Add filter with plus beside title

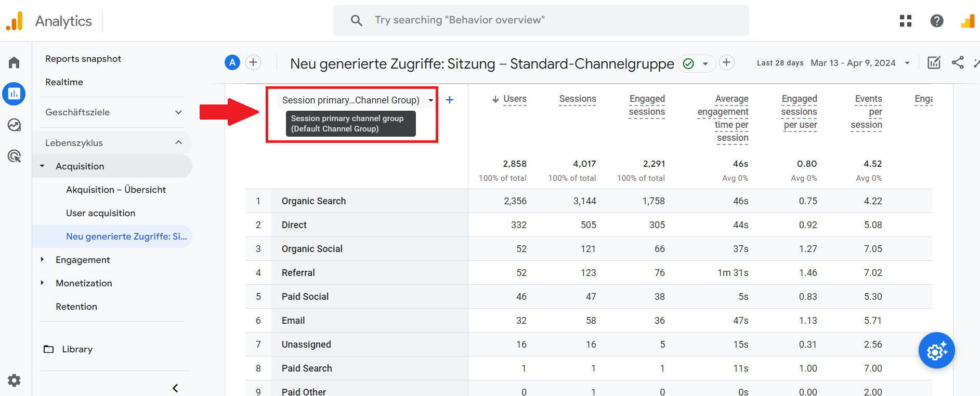coord(727,63)
